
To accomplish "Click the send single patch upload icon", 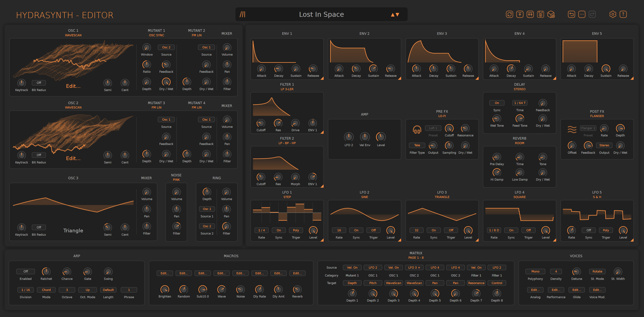I will pos(520,14).
